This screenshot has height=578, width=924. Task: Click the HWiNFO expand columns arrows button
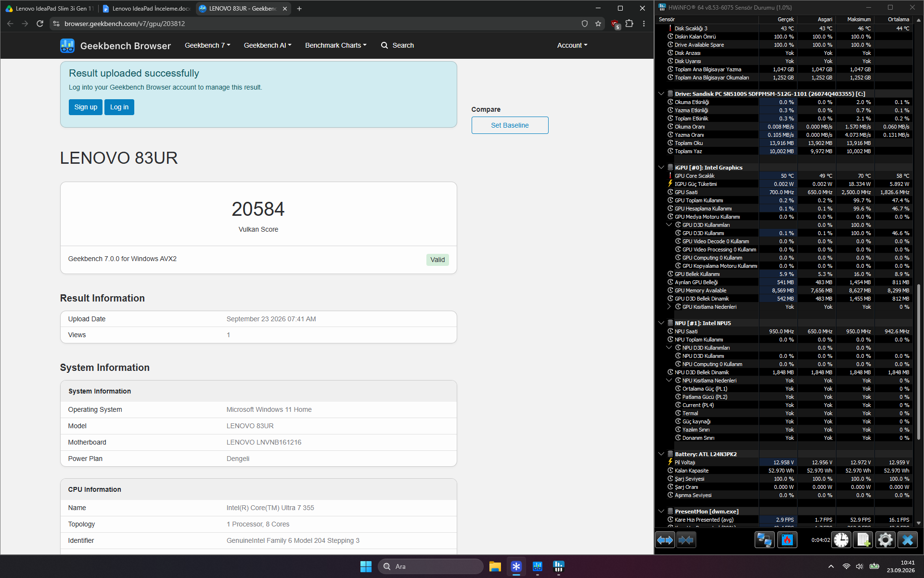(665, 540)
